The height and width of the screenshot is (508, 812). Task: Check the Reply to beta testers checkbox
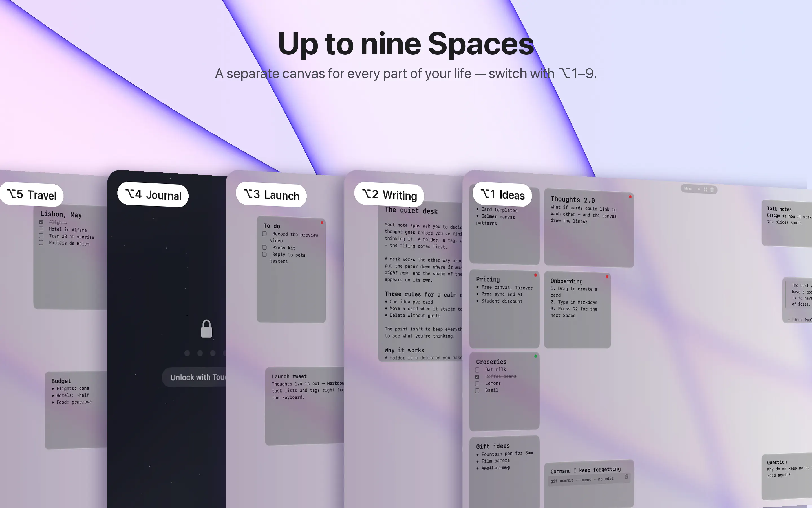click(x=264, y=254)
